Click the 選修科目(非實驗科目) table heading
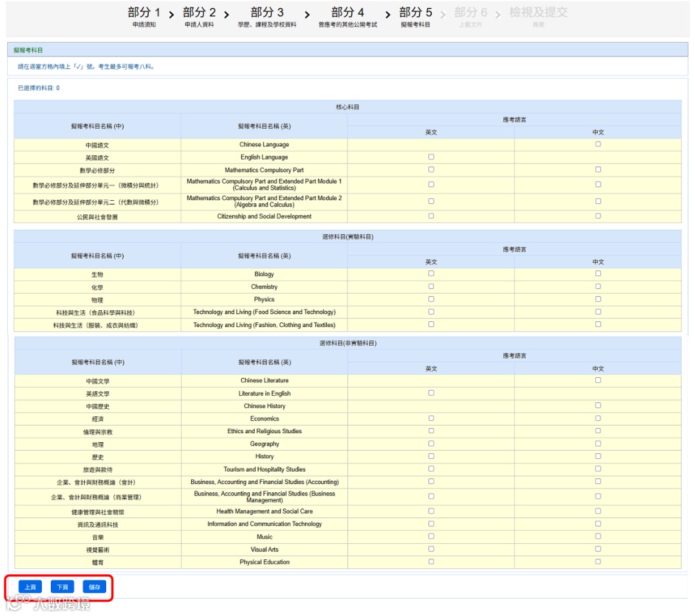 coord(348,343)
